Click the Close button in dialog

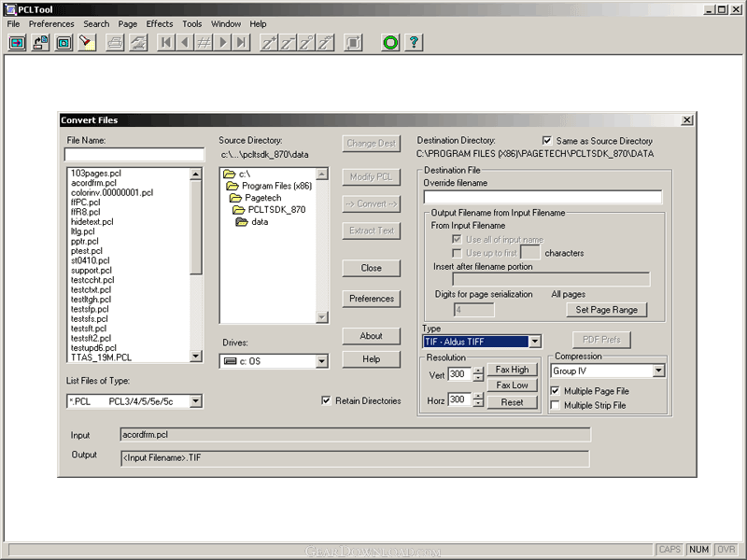click(371, 268)
